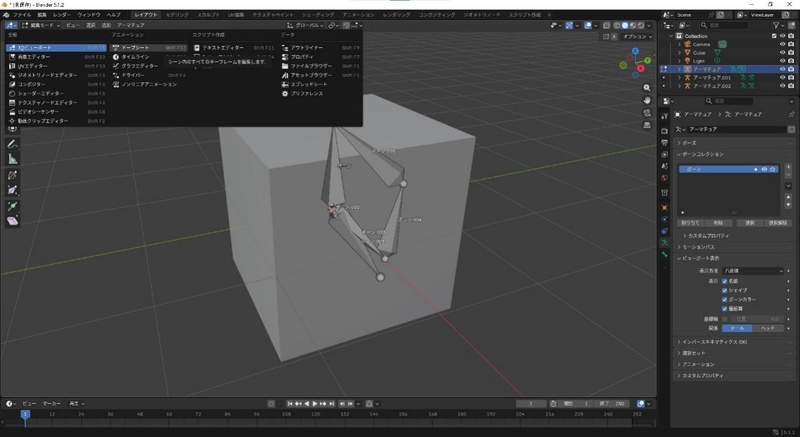Select ドープシート editor from the menu
The image size is (800, 437).
(x=149, y=47)
